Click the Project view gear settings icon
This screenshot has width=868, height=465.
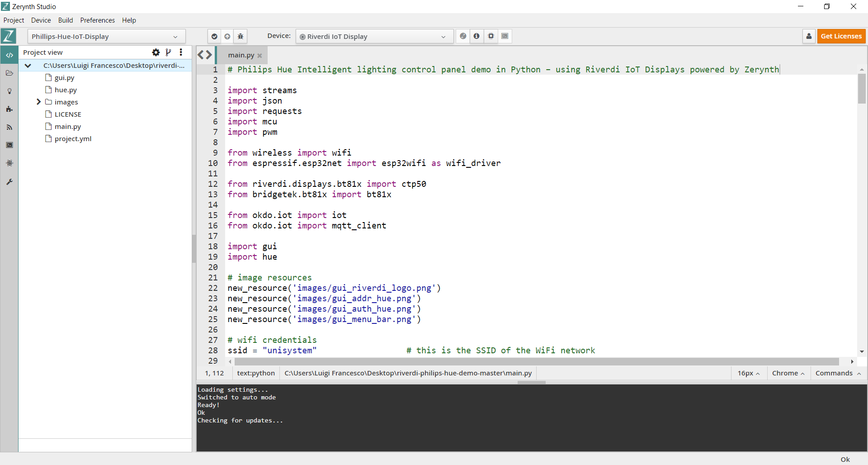coord(156,52)
